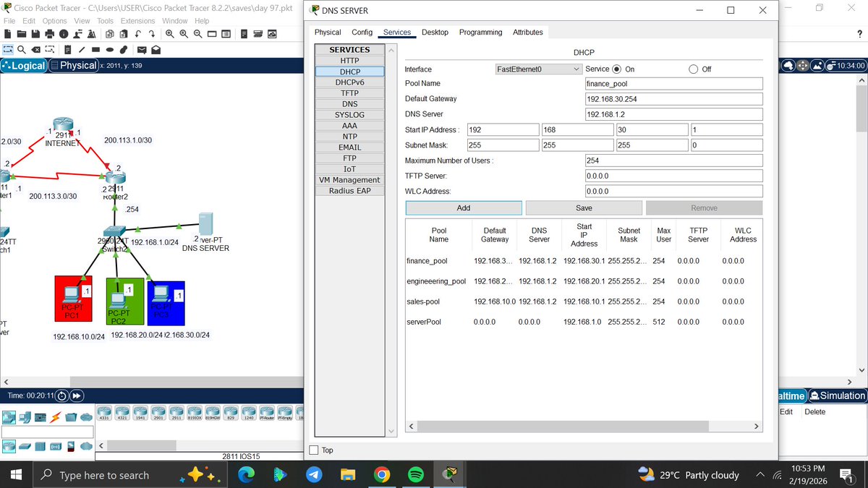Turn DHCP Service Off
The height and width of the screenshot is (488, 868).
click(x=694, y=69)
